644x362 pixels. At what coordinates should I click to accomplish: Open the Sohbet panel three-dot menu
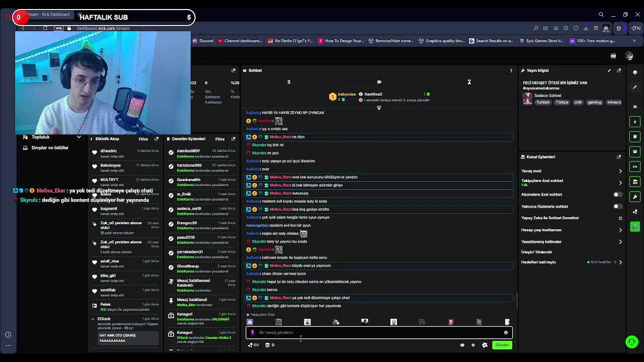click(511, 70)
